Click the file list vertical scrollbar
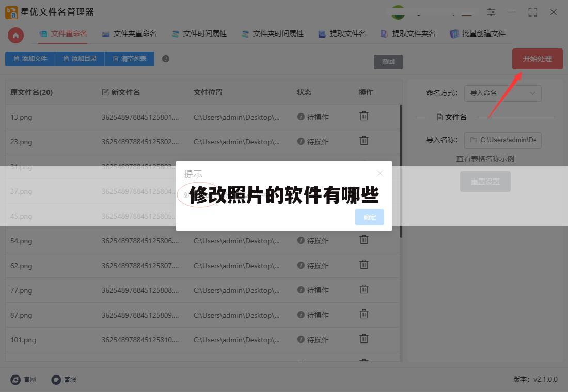Screen dimensions: 568x392 click(401, 171)
